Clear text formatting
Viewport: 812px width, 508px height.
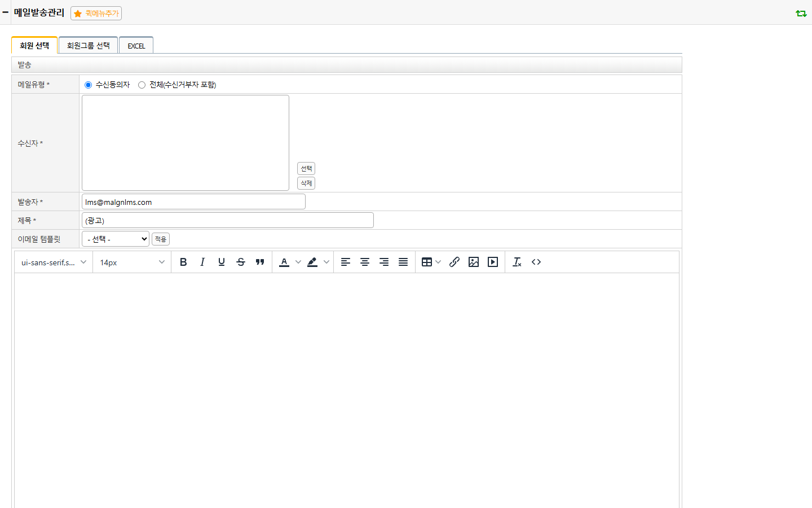pyautogui.click(x=517, y=262)
